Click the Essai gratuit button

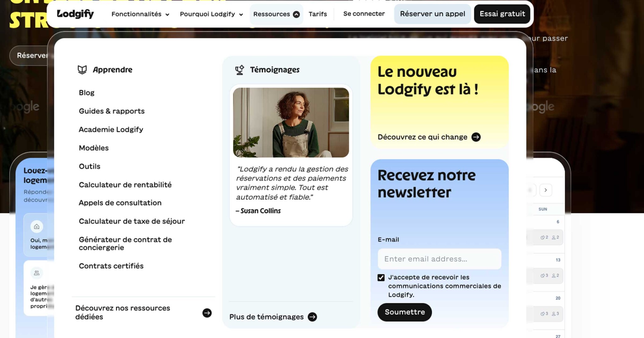pos(502,14)
